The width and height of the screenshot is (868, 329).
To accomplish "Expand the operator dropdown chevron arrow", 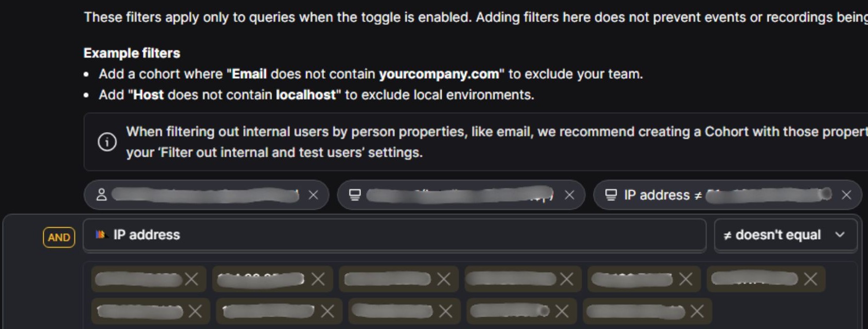I will (840, 235).
